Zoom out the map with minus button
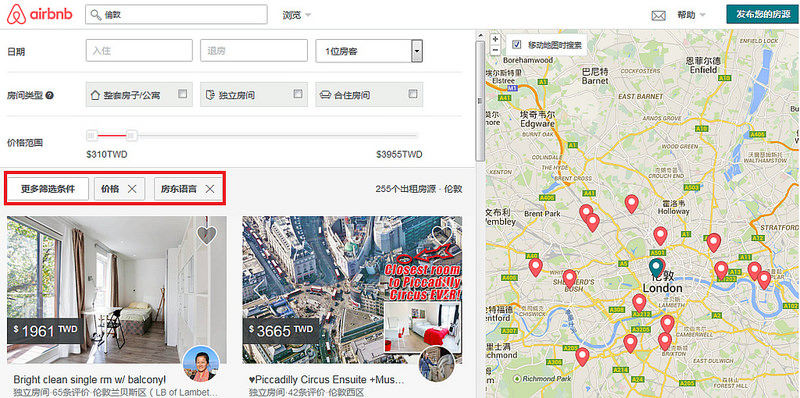 coord(495,50)
